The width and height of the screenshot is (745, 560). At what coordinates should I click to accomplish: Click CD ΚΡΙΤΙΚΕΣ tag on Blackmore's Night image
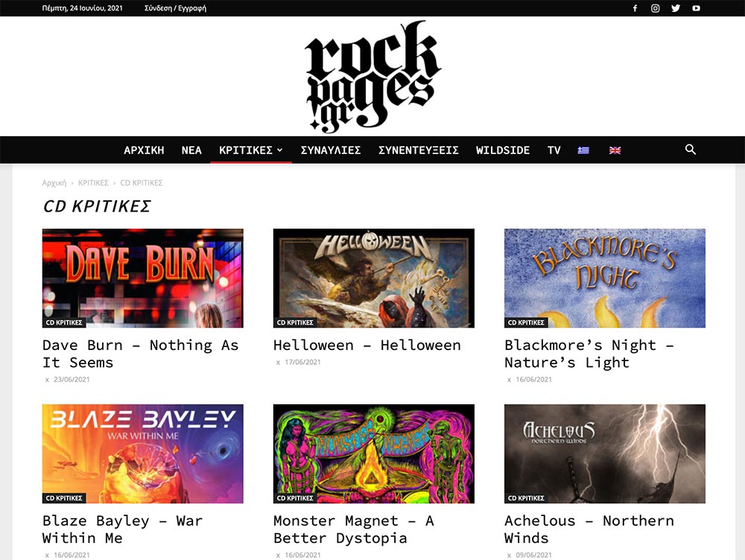[526, 322]
